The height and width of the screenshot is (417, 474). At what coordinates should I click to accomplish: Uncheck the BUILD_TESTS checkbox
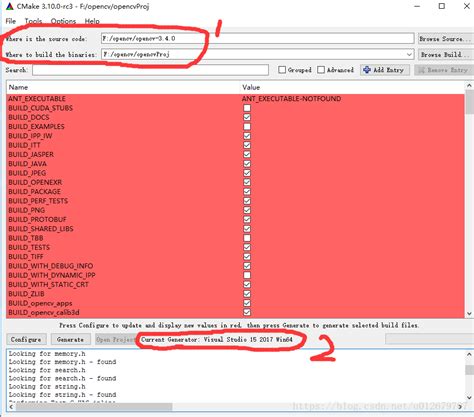point(247,247)
